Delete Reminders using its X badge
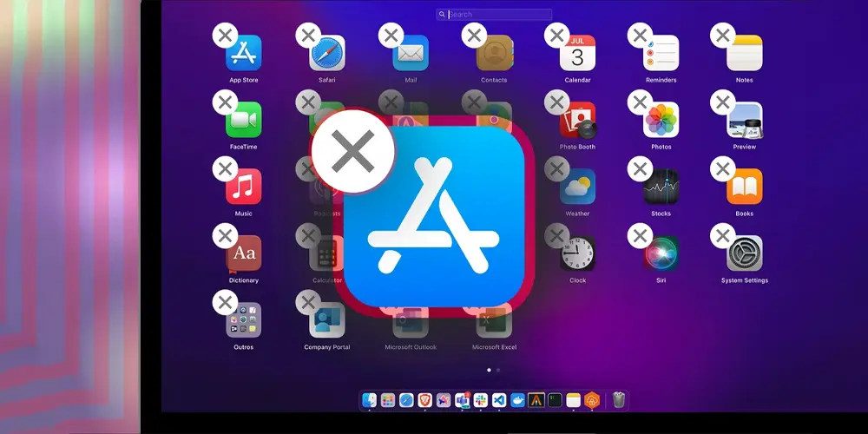The width and height of the screenshot is (868, 434). coord(641,36)
